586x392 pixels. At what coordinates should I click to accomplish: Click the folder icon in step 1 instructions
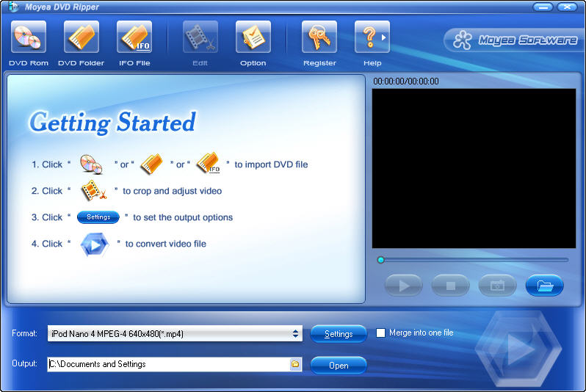coord(151,164)
